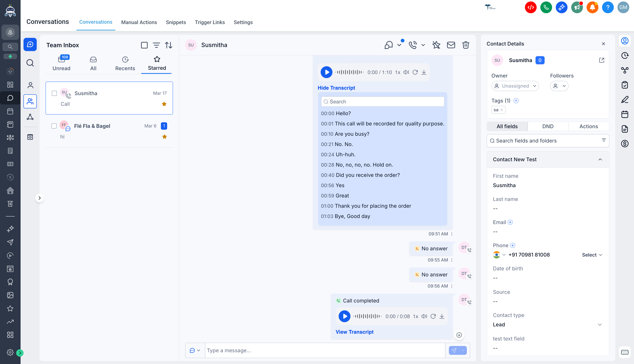Screen dimensions: 634x364
Task: Open the inbox filter icon
Action: (156, 45)
